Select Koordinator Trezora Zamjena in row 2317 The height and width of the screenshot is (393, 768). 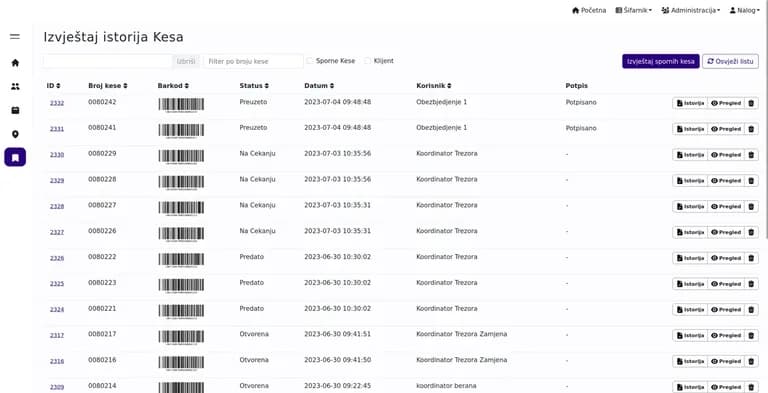tap(461, 334)
